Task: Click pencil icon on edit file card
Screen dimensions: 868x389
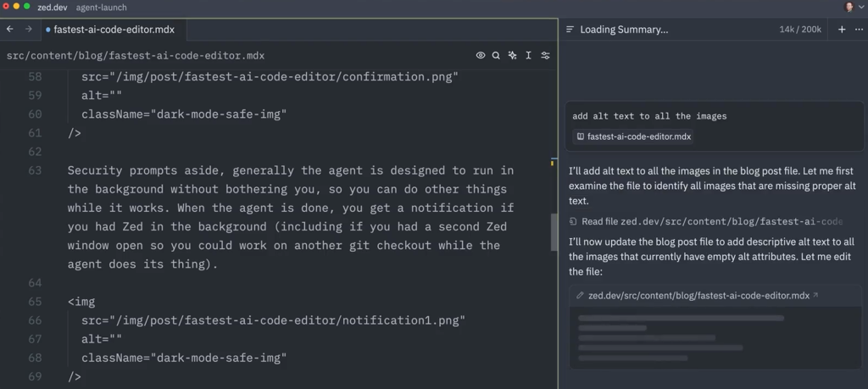Action: [x=580, y=296]
